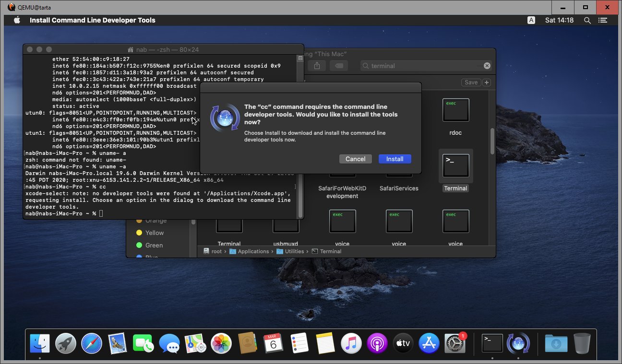Screen dimensions: 622x364
Task: Open the input source 'A' menu
Action: coord(531,20)
